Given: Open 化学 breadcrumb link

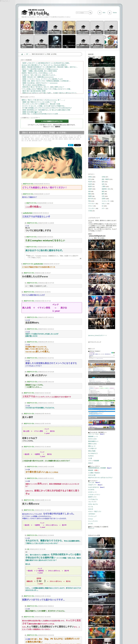Looking at the screenshot, I should tap(27, 54).
